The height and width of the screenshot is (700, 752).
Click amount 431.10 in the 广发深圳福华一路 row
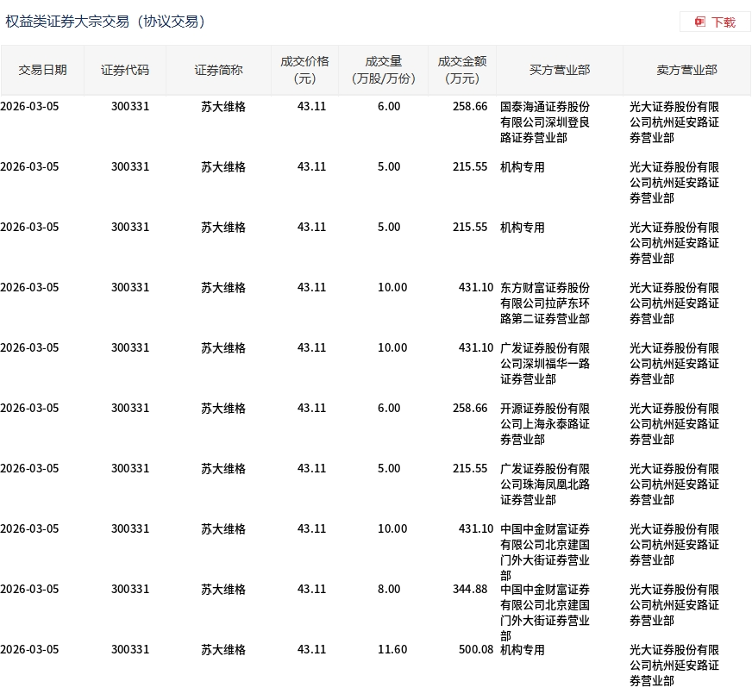point(476,347)
